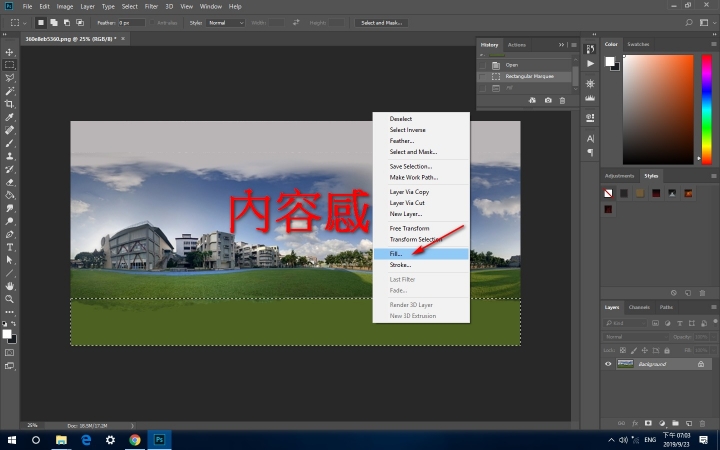Image resolution: width=720 pixels, height=450 pixels.
Task: Select the Move tool
Action: click(10, 52)
